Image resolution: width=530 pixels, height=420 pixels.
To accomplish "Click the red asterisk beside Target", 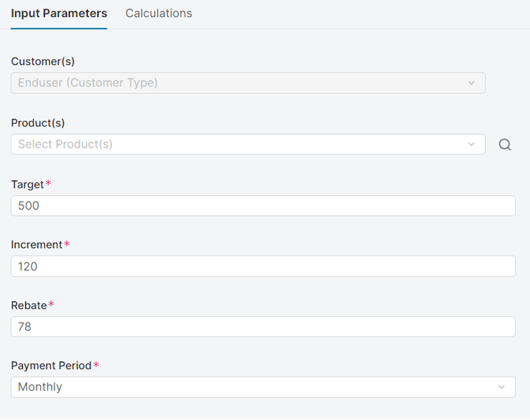I will (48, 183).
